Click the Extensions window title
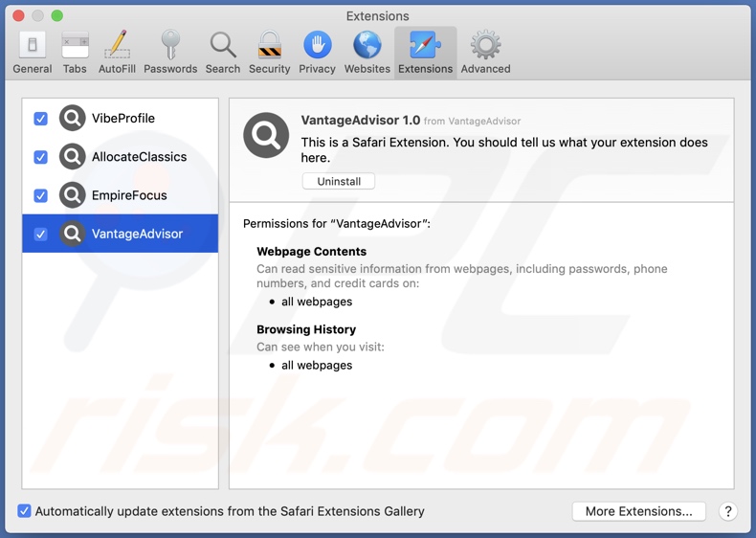This screenshot has height=538, width=756. [x=377, y=16]
